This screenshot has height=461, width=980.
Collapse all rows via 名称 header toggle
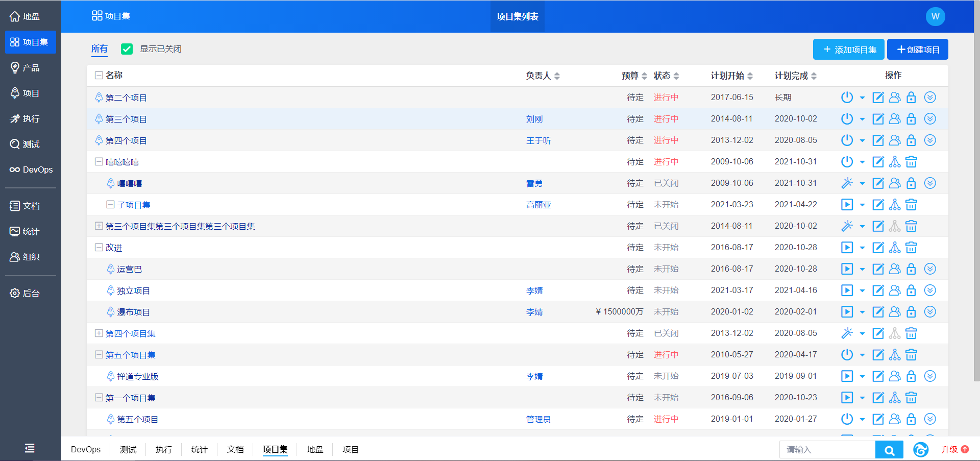99,76
